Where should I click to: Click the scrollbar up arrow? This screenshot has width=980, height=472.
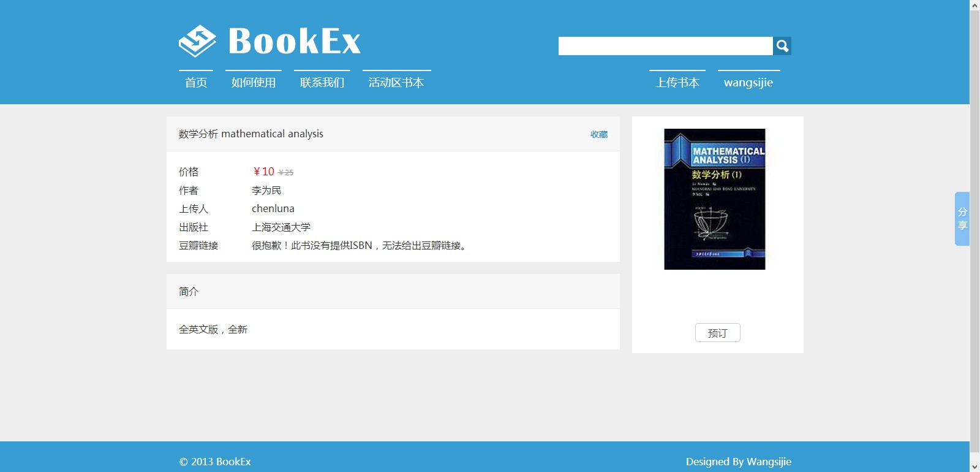pyautogui.click(x=974, y=6)
